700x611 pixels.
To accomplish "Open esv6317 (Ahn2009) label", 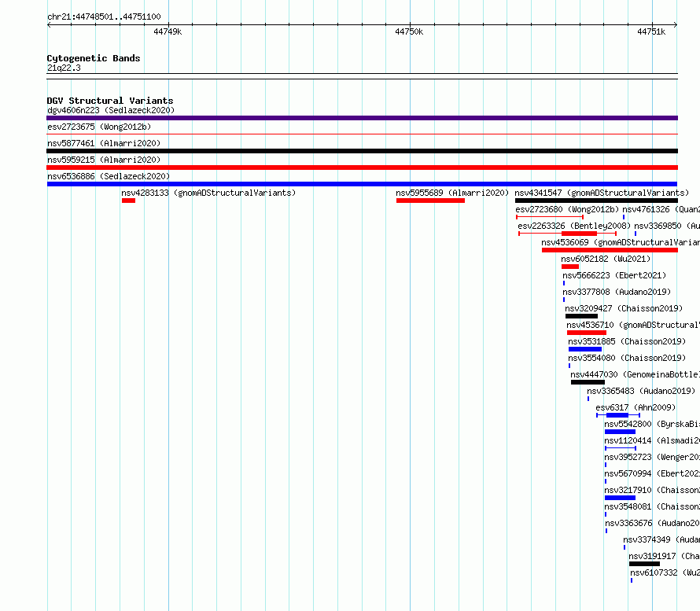I will click(x=636, y=407).
